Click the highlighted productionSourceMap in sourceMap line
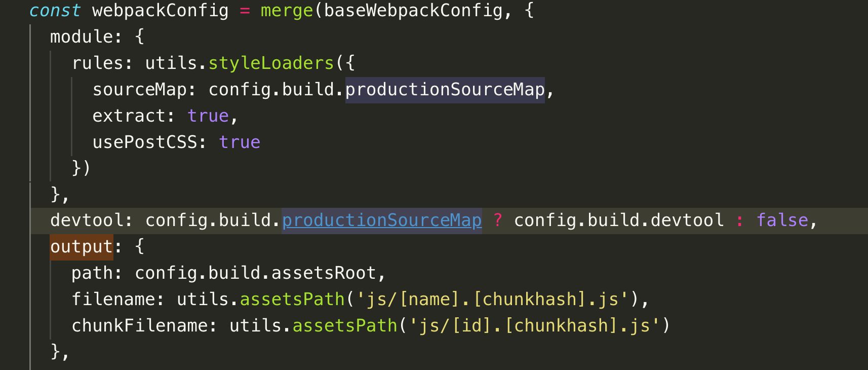The image size is (868, 370). point(445,90)
